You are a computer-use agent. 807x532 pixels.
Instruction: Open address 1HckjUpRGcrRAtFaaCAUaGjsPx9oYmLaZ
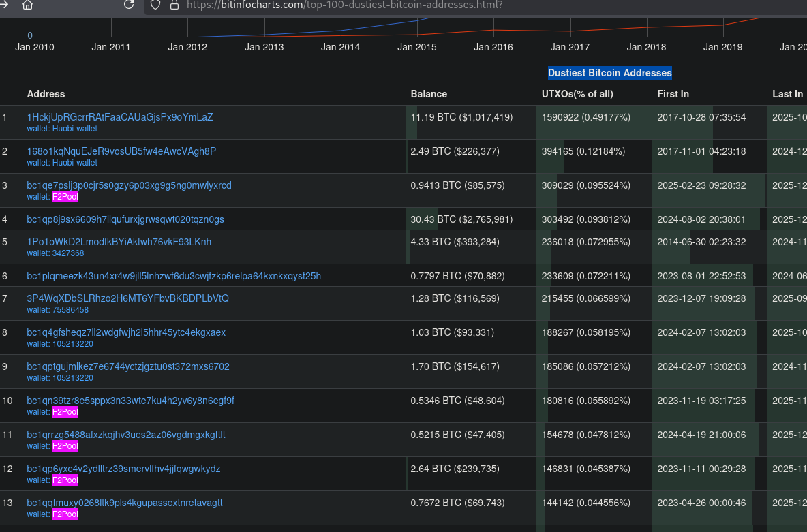(120, 117)
